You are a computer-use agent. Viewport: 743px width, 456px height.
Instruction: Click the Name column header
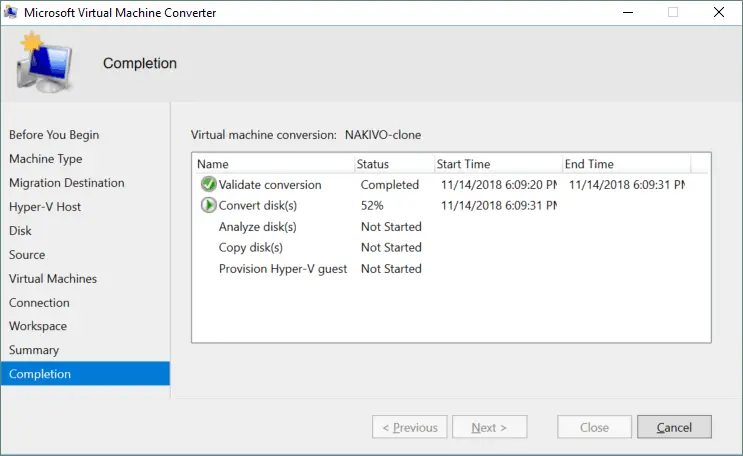274,164
